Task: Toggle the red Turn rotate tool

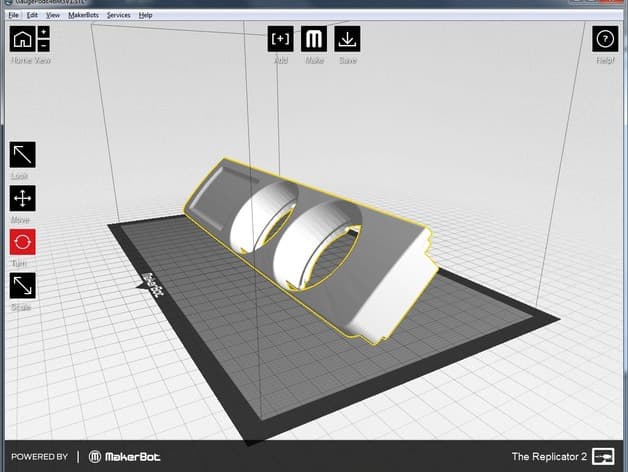Action: pos(22,242)
